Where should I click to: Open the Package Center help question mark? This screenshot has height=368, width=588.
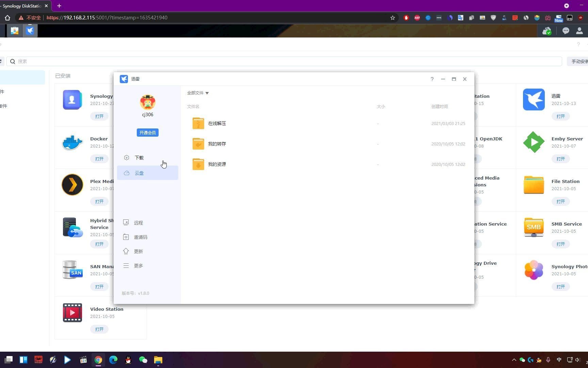578,44
